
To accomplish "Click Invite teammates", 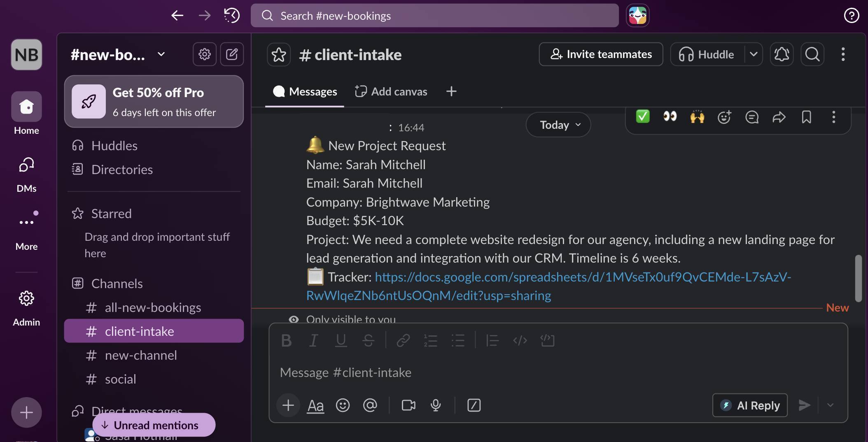I will pyautogui.click(x=600, y=54).
